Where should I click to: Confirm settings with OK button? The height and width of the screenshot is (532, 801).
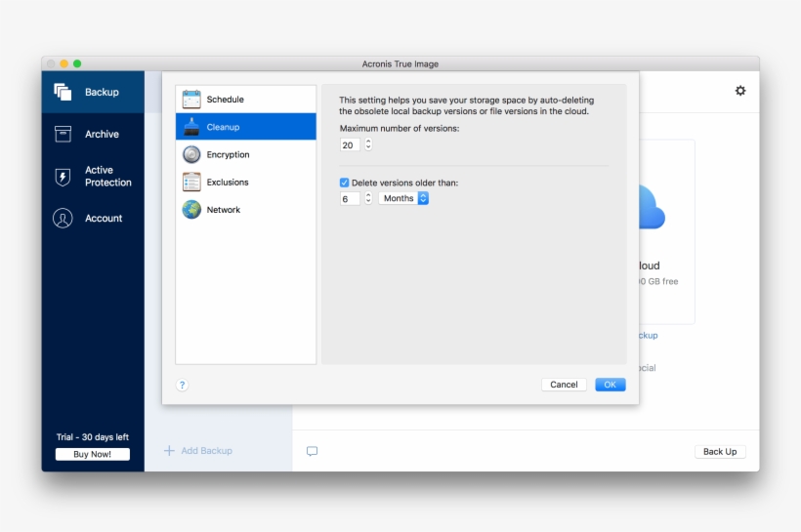(x=610, y=385)
